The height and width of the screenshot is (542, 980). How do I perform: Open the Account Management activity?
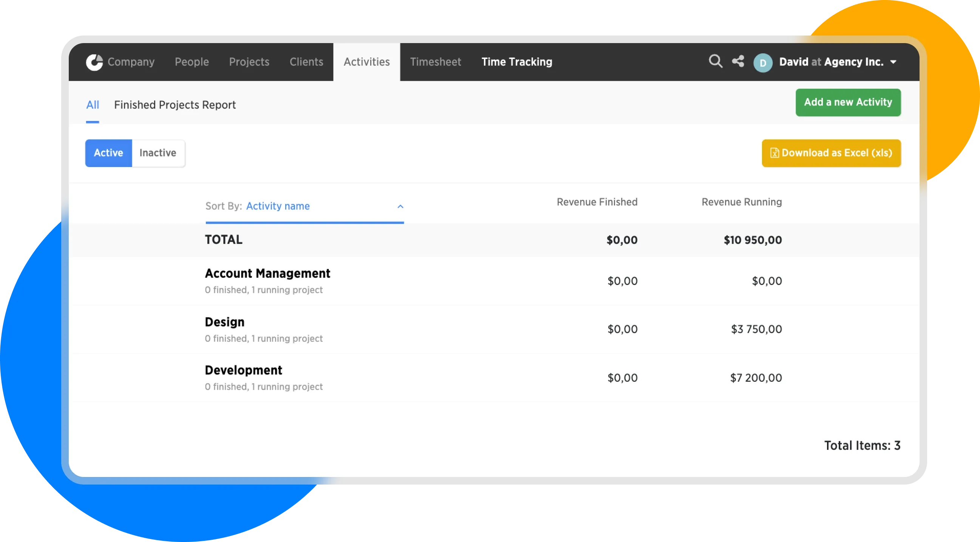267,274
